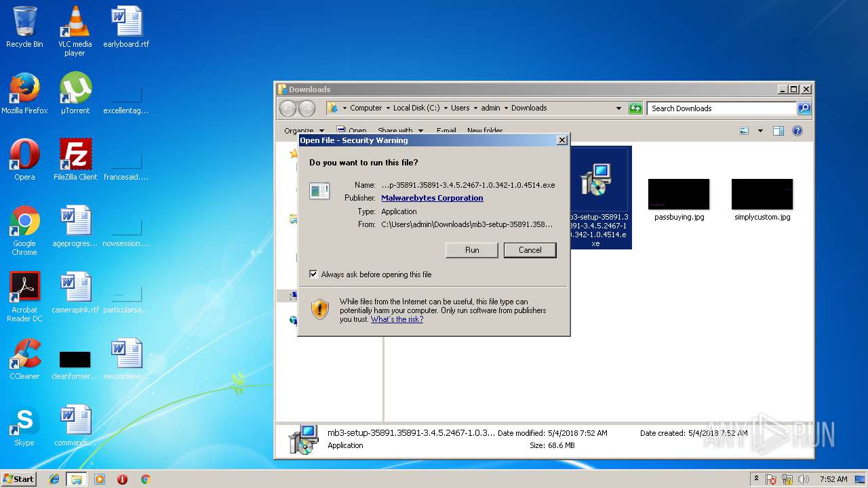Select the simplycustom.jpg thumbnail
Image resolution: width=868 pixels, height=488 pixels.
762,200
